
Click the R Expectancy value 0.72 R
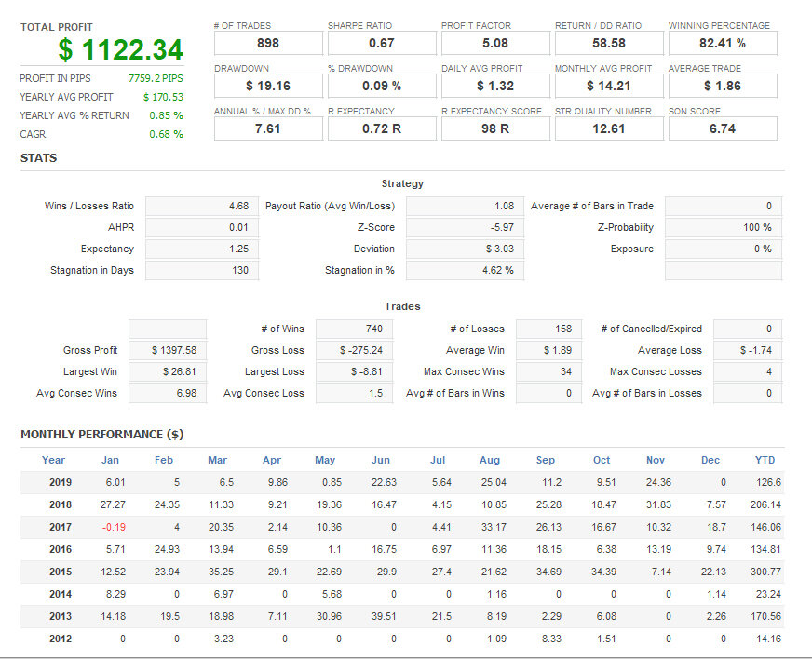[382, 128]
